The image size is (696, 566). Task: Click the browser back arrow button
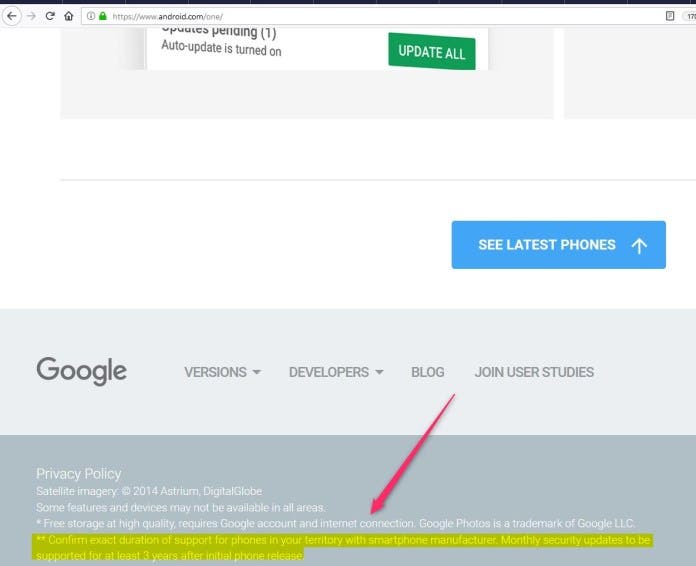coord(12,16)
